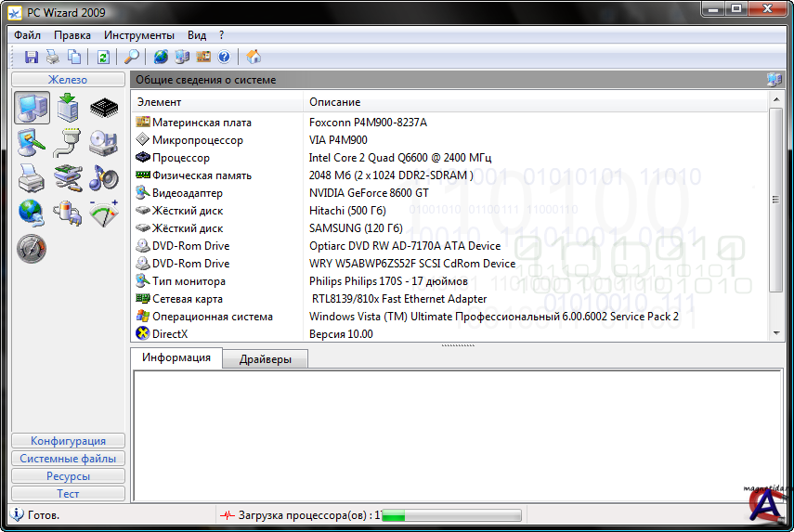This screenshot has height=532, width=794.
Task: Open the power battery plug sidebar icon
Action: (68, 212)
